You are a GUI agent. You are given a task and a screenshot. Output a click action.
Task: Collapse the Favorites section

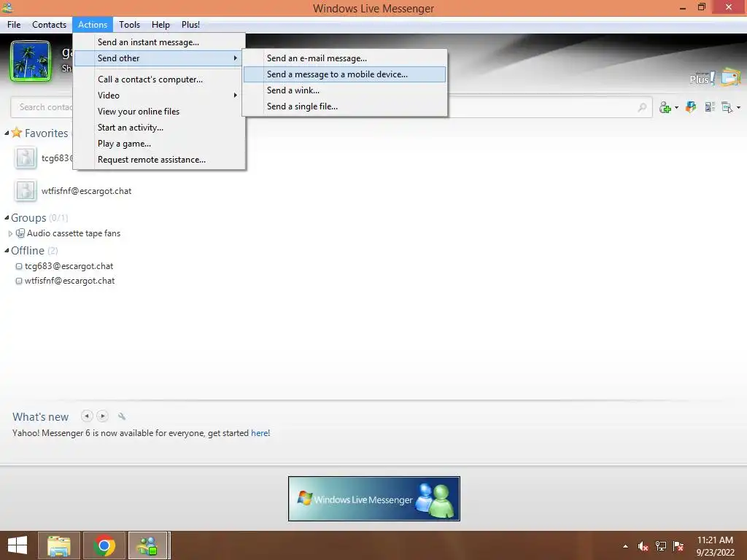[7, 133]
